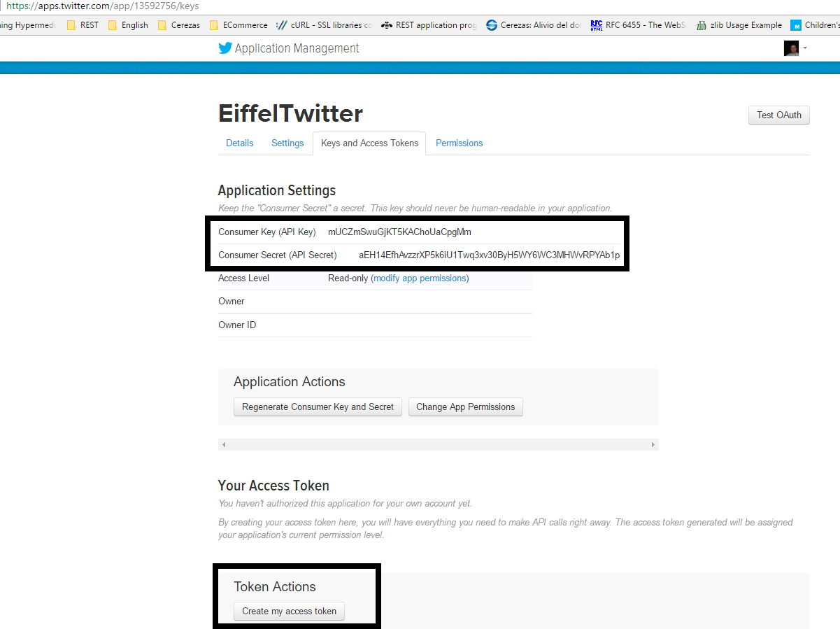840x629 pixels.
Task: Click the Your Access Token heading
Action: 273,486
